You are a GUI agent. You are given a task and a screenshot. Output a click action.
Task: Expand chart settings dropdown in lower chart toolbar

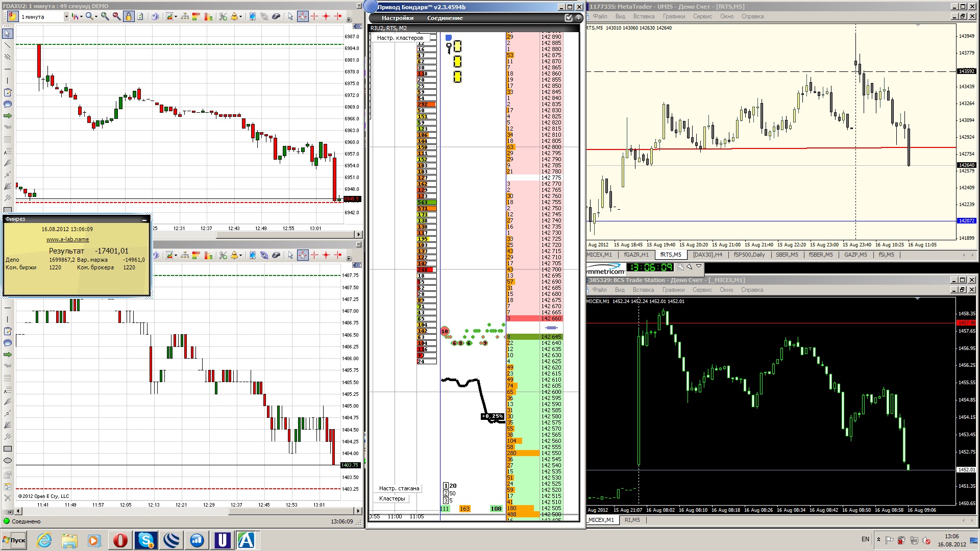click(176, 255)
